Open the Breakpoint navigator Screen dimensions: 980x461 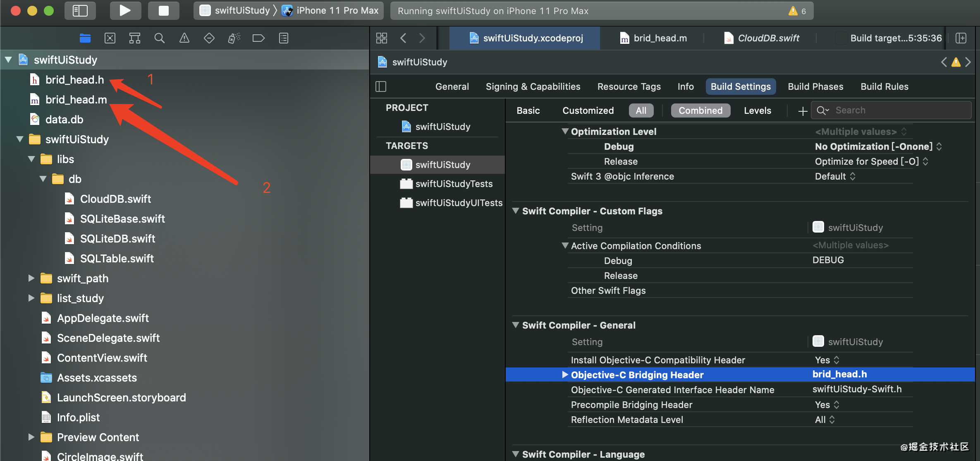[259, 38]
